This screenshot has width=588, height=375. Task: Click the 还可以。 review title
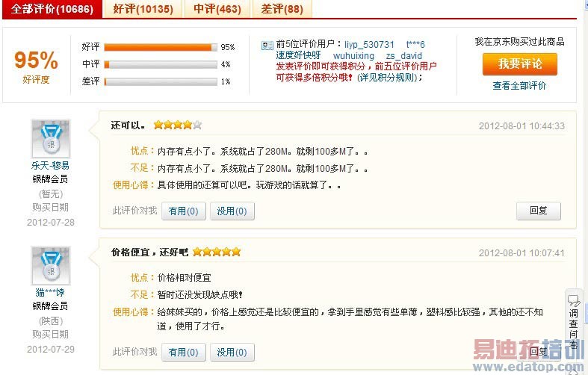point(129,125)
